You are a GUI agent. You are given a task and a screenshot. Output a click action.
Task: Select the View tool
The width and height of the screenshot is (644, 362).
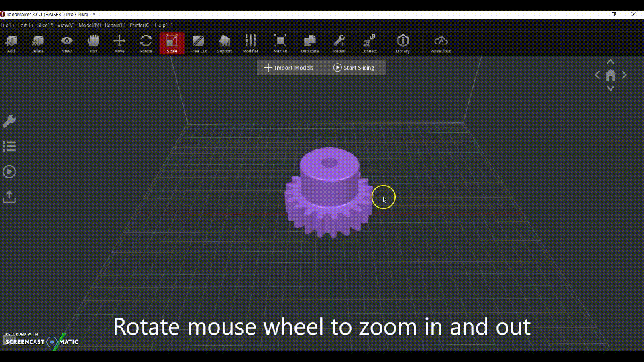pyautogui.click(x=66, y=44)
